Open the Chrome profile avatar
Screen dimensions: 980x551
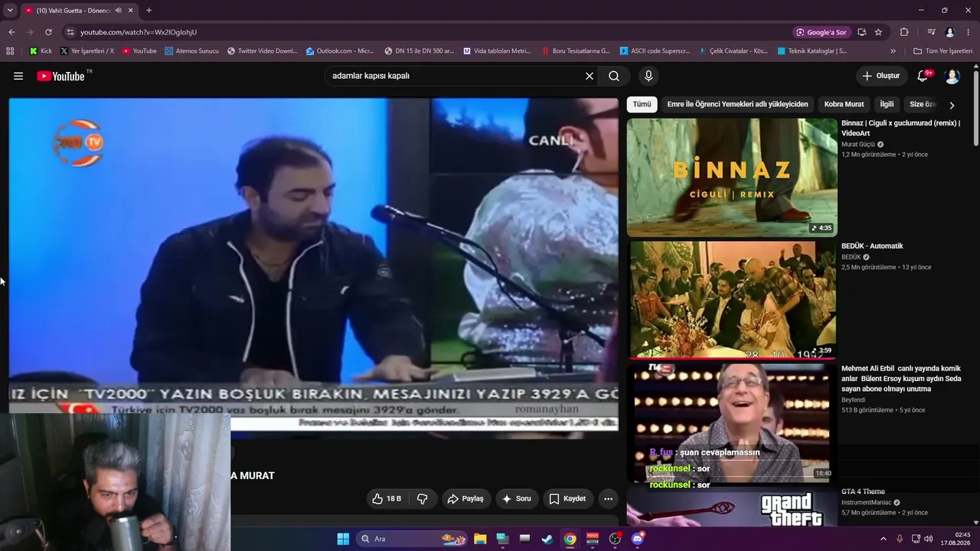tap(950, 32)
